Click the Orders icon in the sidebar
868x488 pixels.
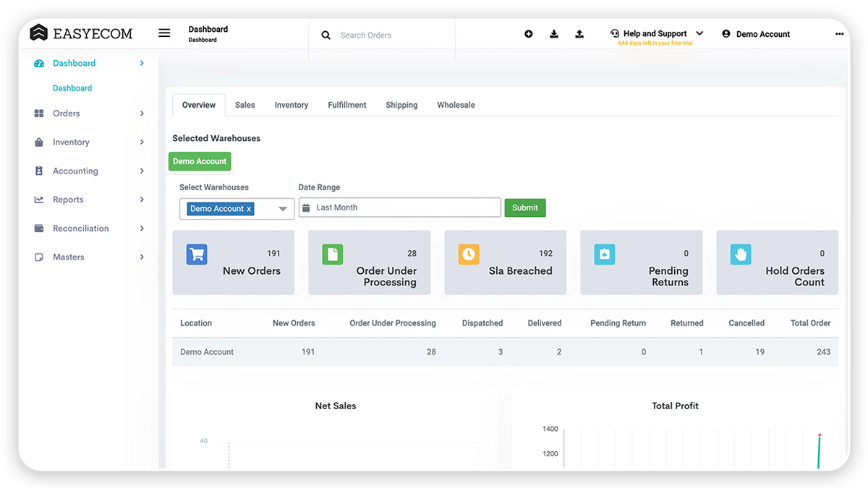(x=38, y=113)
